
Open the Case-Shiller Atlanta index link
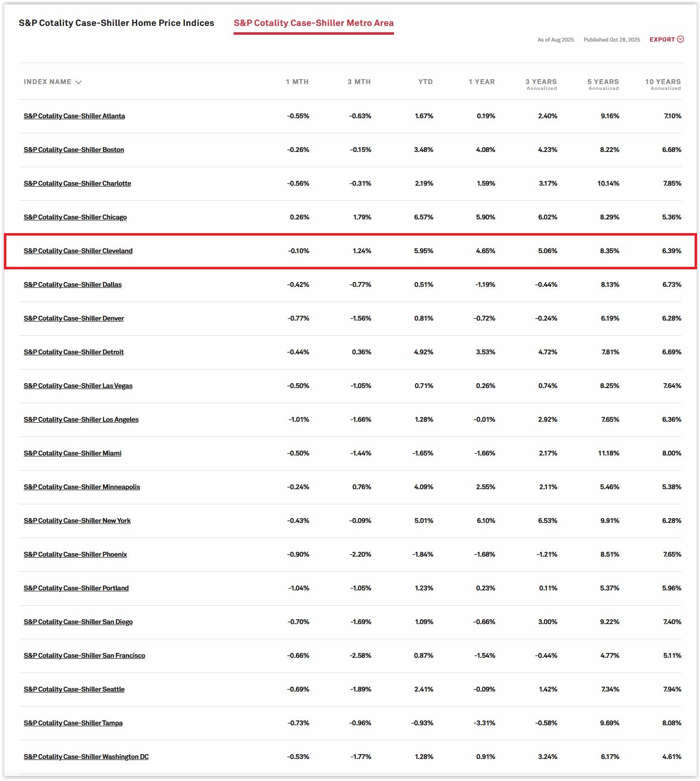click(74, 116)
